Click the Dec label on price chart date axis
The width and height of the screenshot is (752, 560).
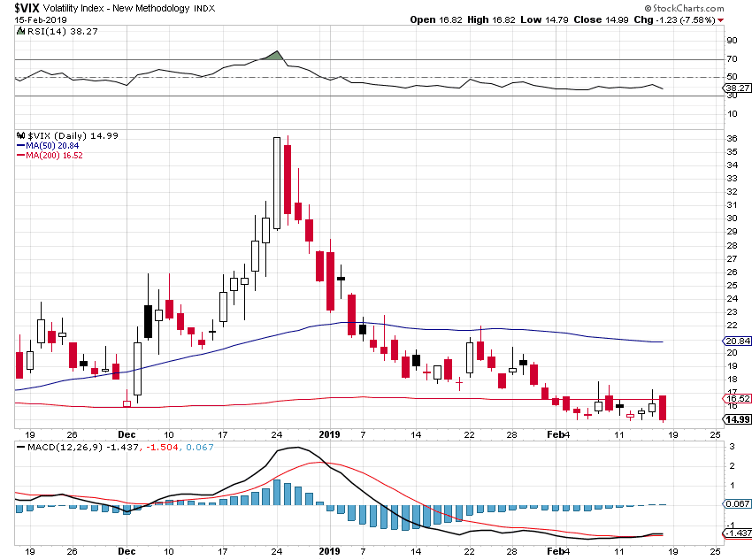127,435
